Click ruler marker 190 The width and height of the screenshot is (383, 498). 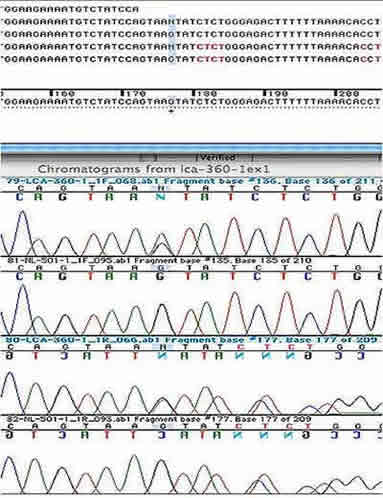(275, 93)
